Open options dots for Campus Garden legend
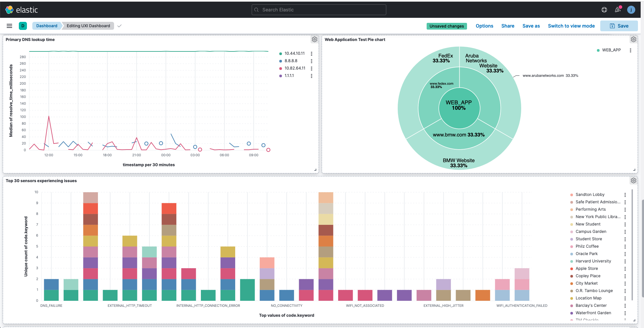644x328 pixels. point(625,232)
